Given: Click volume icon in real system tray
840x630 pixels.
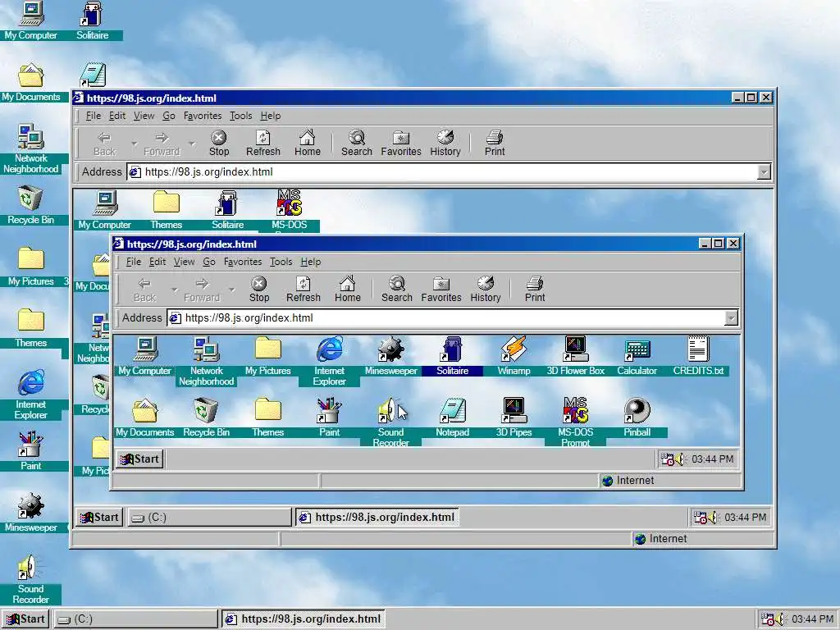Looking at the screenshot, I should 781,619.
